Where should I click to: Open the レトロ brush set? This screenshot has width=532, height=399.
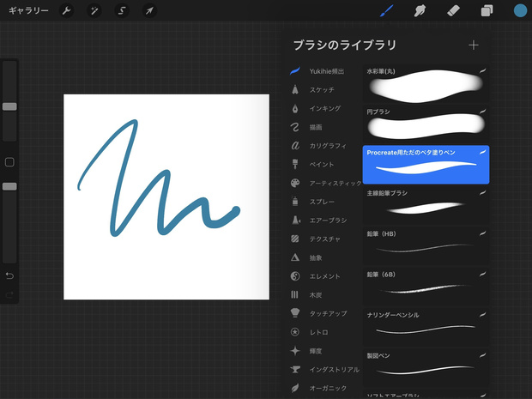tap(324, 332)
